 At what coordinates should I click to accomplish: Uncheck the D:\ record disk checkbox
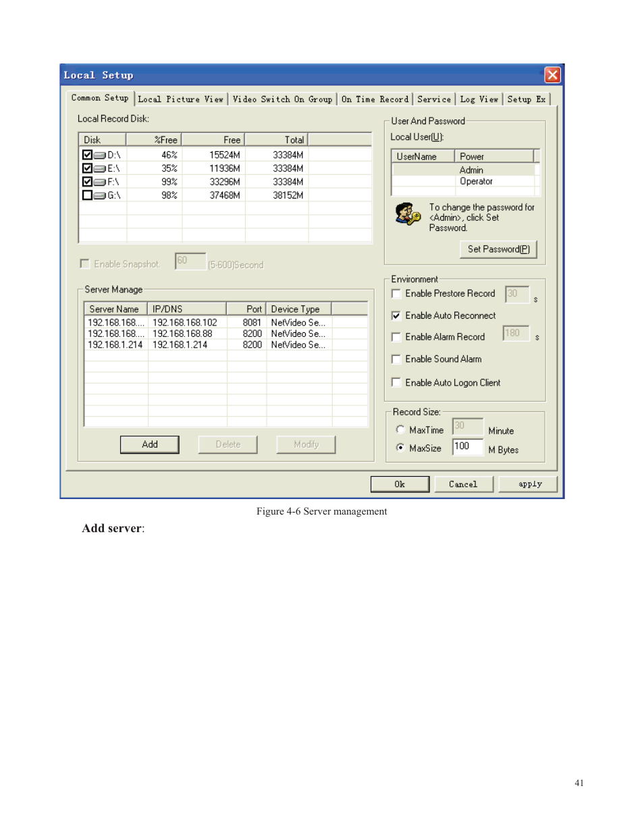click(87, 155)
